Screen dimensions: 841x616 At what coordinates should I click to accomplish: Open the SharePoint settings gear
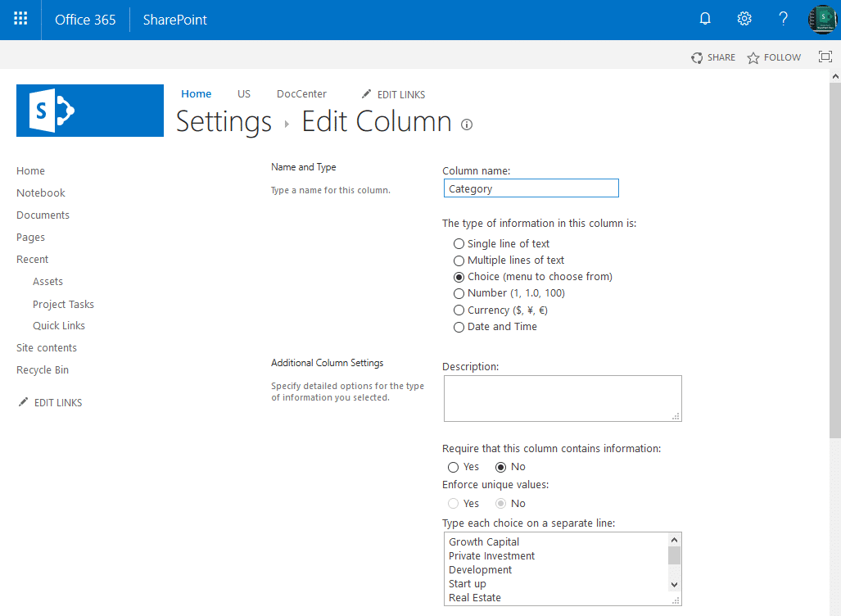[x=744, y=18]
